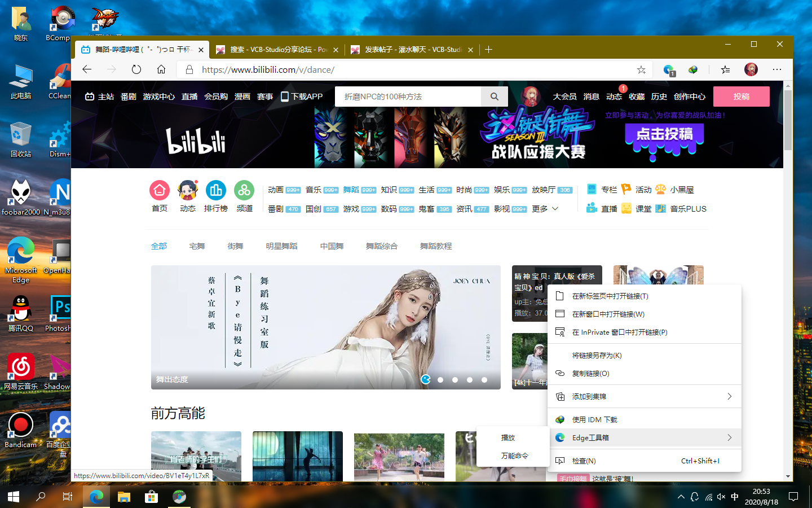The width and height of the screenshot is (812, 508).
Task: Open the 消息 messages link
Action: tap(592, 97)
